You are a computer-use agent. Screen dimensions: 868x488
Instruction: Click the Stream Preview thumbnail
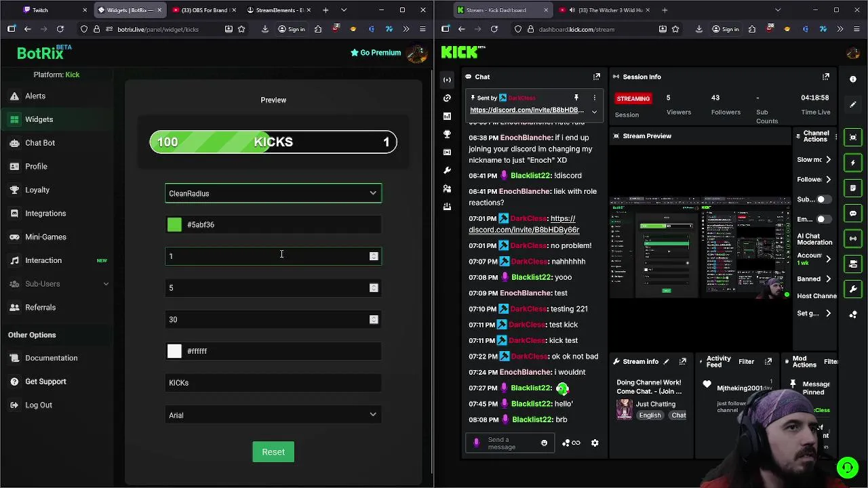click(700, 247)
